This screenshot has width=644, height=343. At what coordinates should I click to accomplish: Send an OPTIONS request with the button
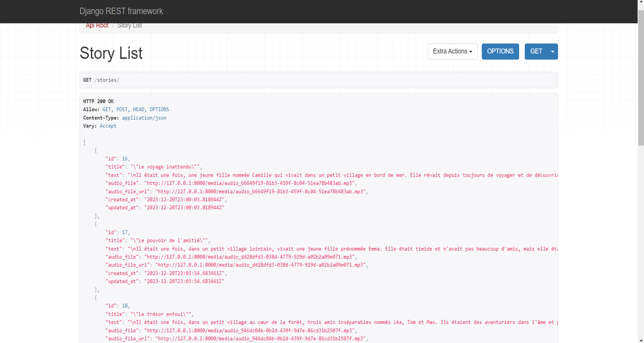[500, 51]
